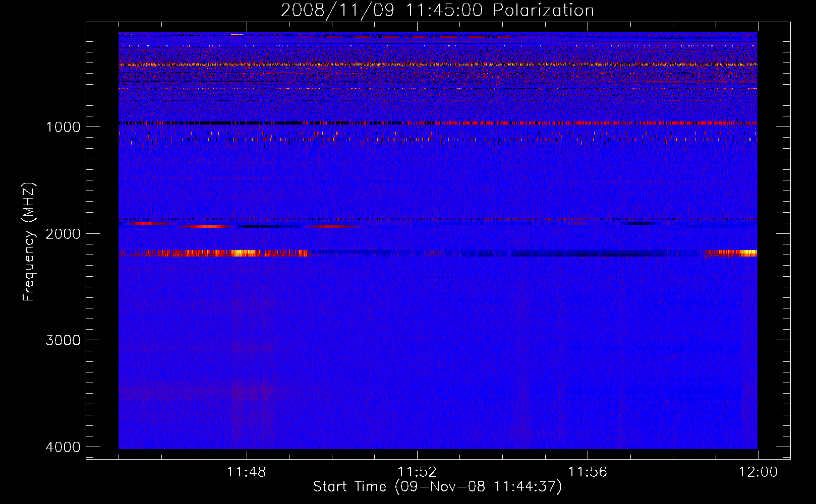Viewport: 816px width, 504px height.
Task: Click the 'Start Time (09-Nov-08 11:44:37)' label
Action: [437, 487]
